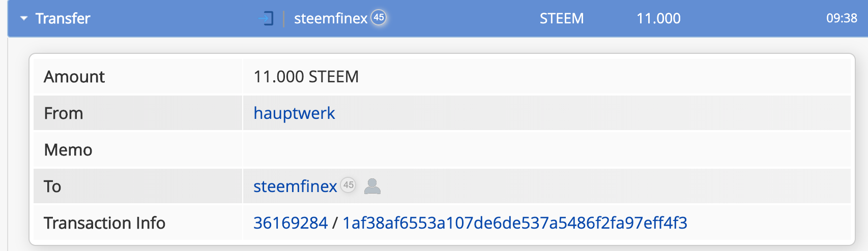
Task: Open the hauptwerk account link
Action: coord(294,113)
